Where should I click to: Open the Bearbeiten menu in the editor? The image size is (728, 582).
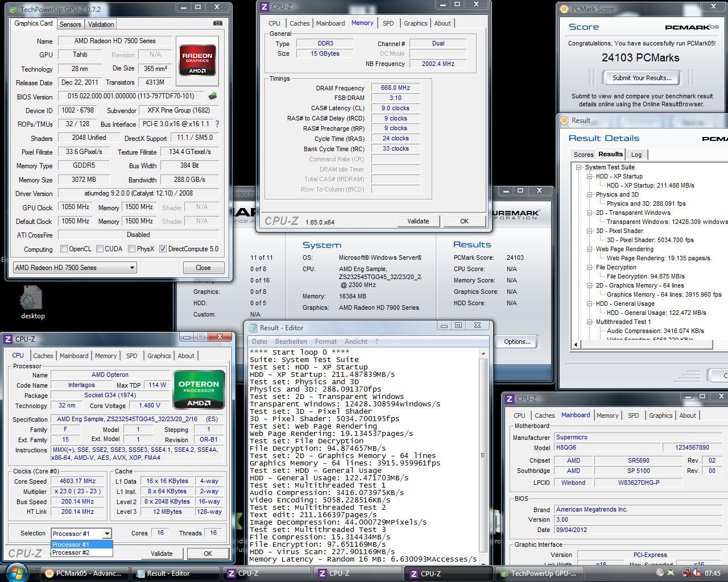[291, 342]
